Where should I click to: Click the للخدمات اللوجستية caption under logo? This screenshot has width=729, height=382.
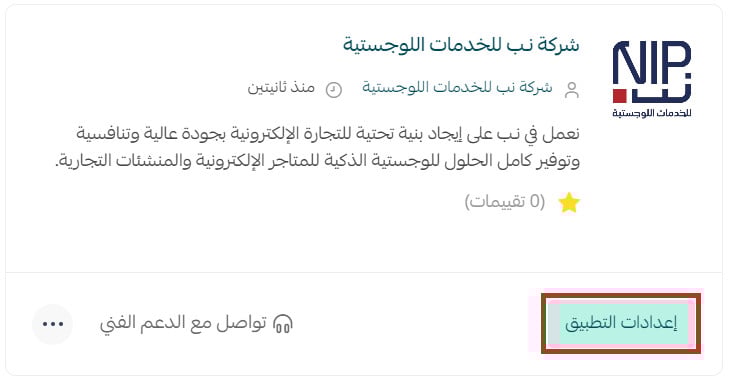[x=652, y=112]
